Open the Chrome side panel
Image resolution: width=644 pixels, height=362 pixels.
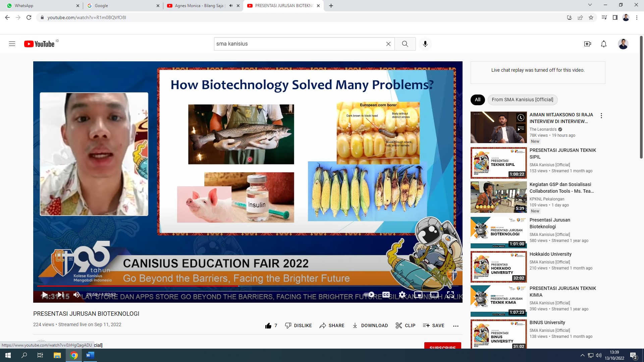(x=615, y=17)
